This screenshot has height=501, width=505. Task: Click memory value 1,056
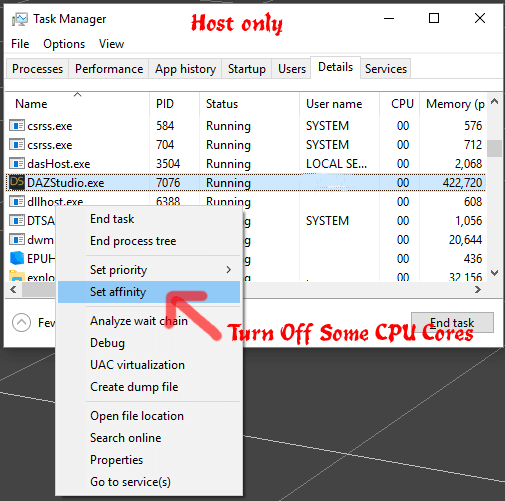469,221
